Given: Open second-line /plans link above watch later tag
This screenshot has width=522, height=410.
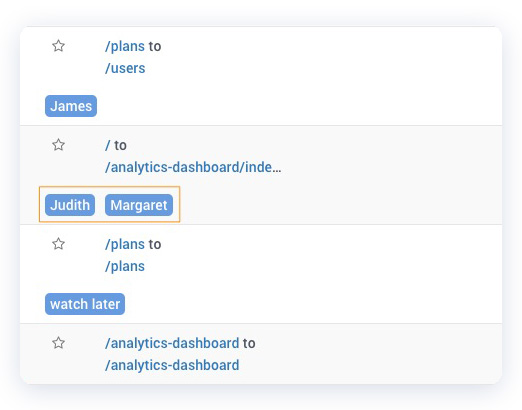Looking at the screenshot, I should tap(125, 266).
